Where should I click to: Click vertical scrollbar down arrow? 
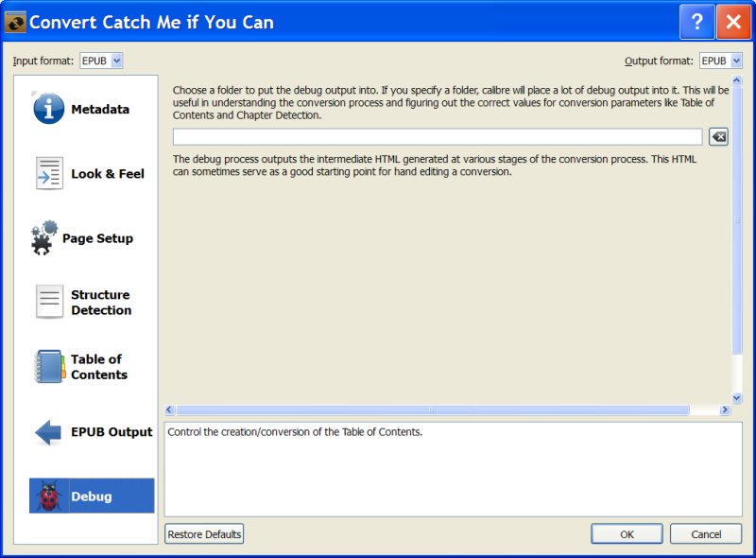coord(737,398)
